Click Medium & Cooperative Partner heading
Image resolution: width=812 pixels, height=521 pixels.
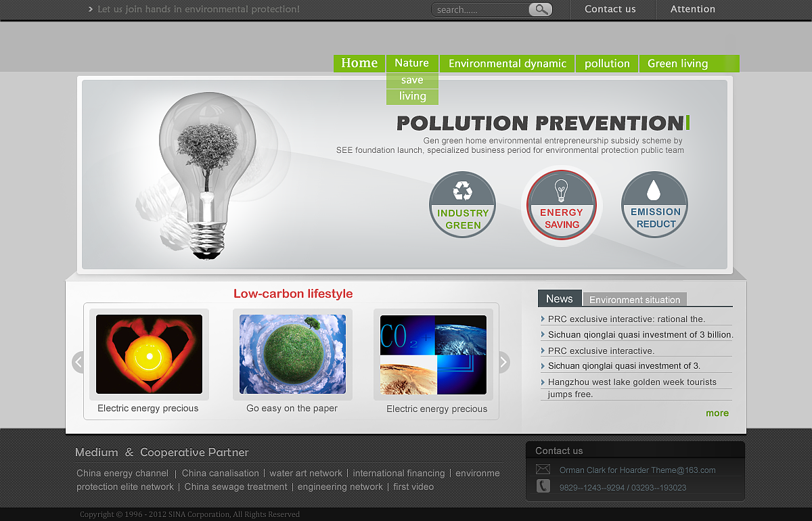point(162,452)
